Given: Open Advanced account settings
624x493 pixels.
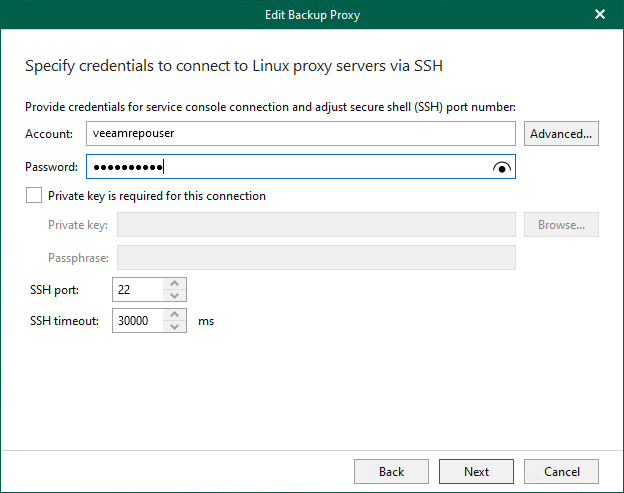Looking at the screenshot, I should pos(561,134).
